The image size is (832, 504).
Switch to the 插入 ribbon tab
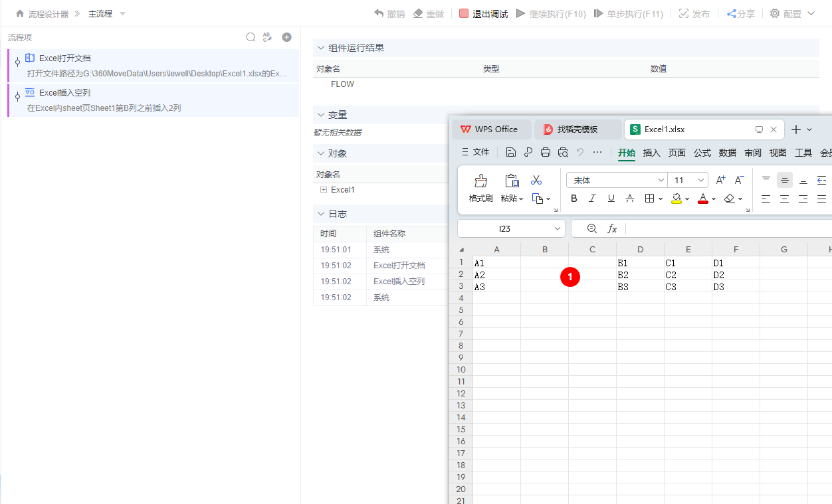tap(651, 152)
